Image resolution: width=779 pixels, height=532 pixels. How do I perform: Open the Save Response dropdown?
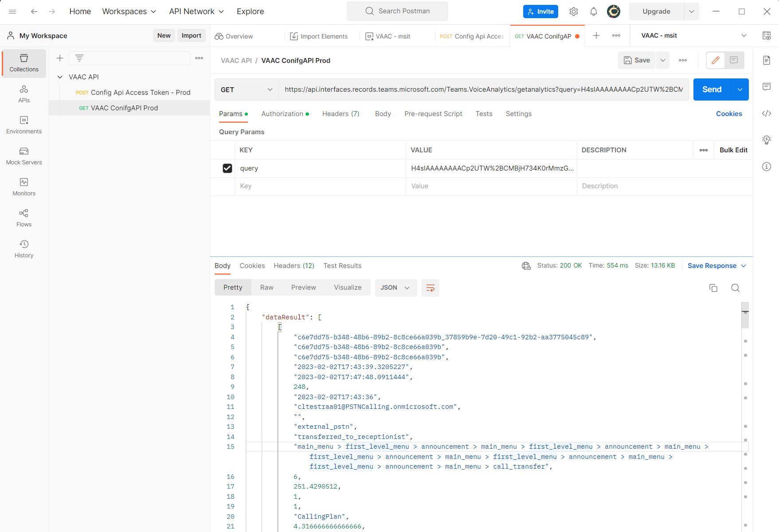coord(717,266)
